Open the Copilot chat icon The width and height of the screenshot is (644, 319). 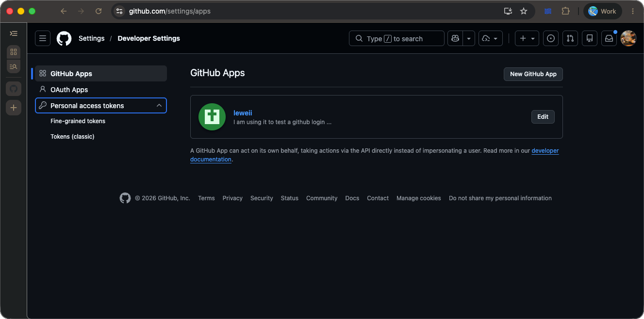click(x=455, y=38)
